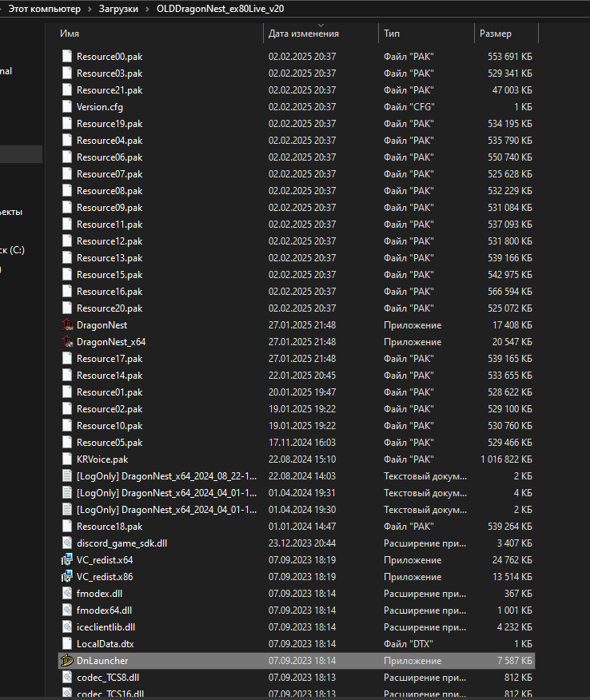Select the discord_game_sdk.dll file icon
The image size is (590, 700).
coord(67,543)
